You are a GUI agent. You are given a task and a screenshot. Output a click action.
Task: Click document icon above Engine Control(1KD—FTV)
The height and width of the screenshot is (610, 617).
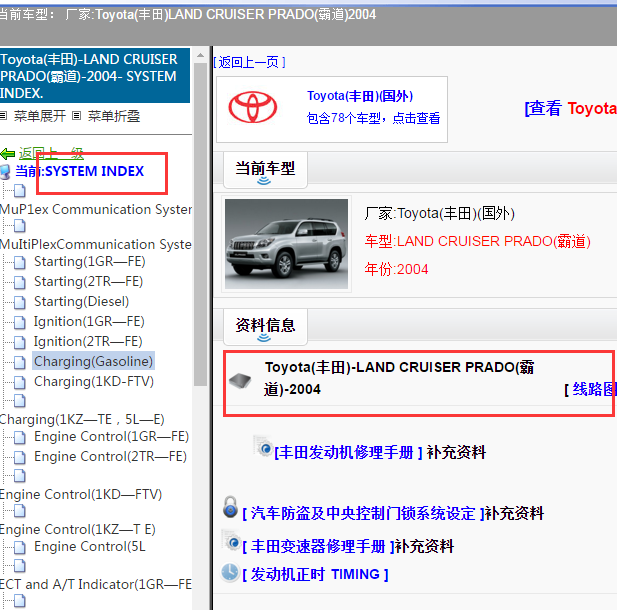tap(20, 476)
